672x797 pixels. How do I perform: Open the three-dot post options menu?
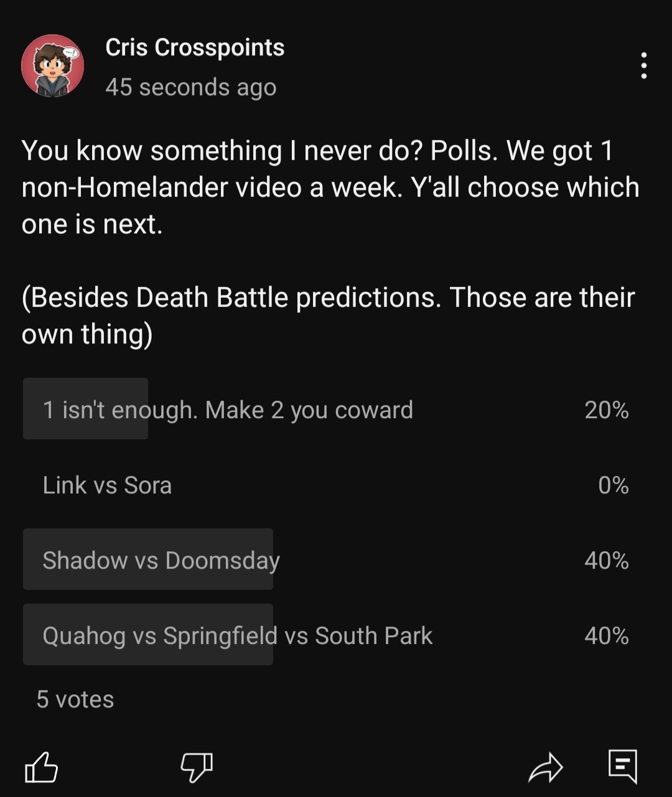(643, 65)
